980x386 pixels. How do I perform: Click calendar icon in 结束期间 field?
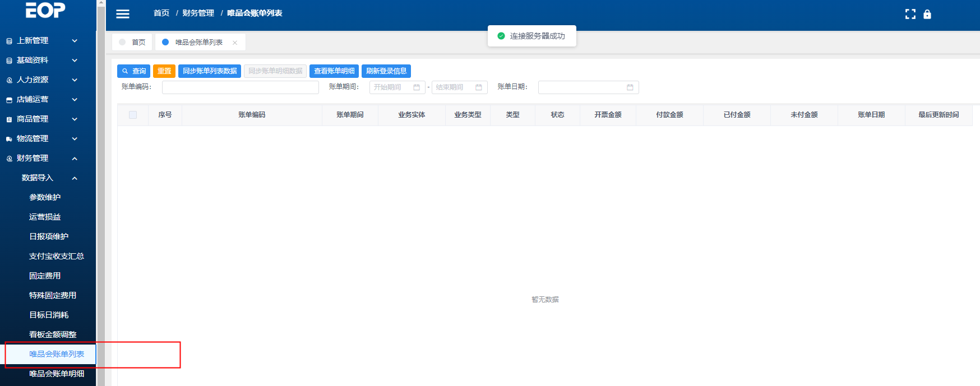478,87
